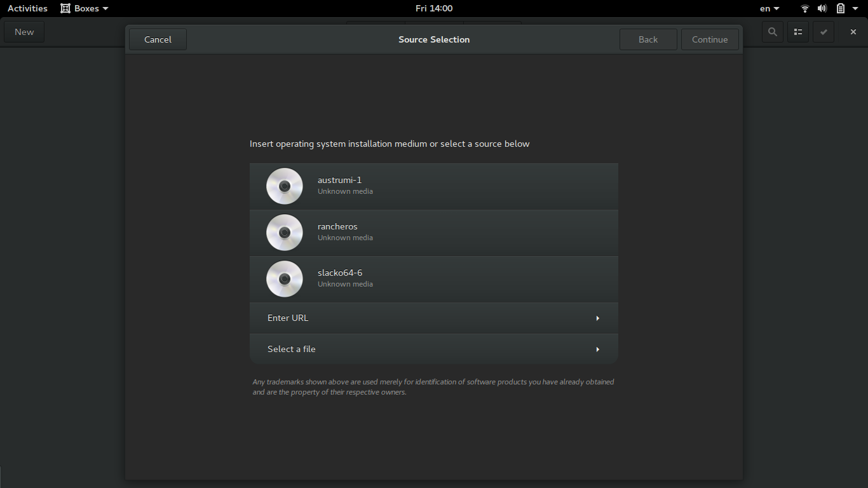Viewport: 868px width, 488px height.
Task: Select the Enter URL row
Action: tap(434, 318)
